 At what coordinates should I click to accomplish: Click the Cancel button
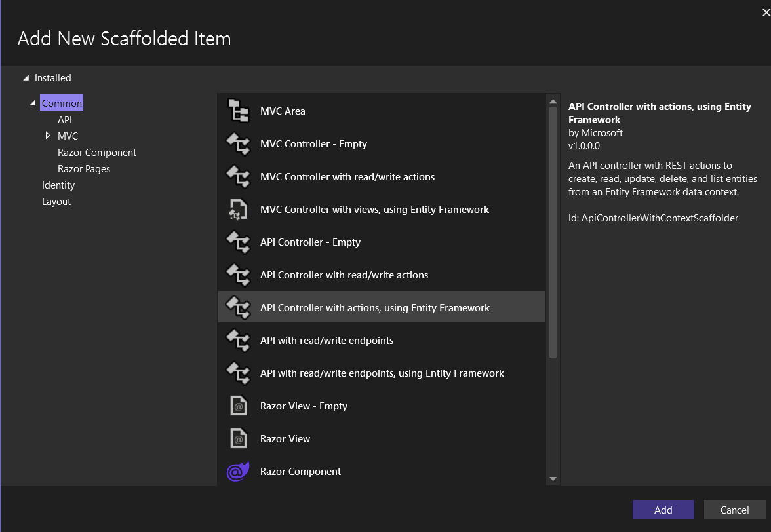tap(734, 509)
